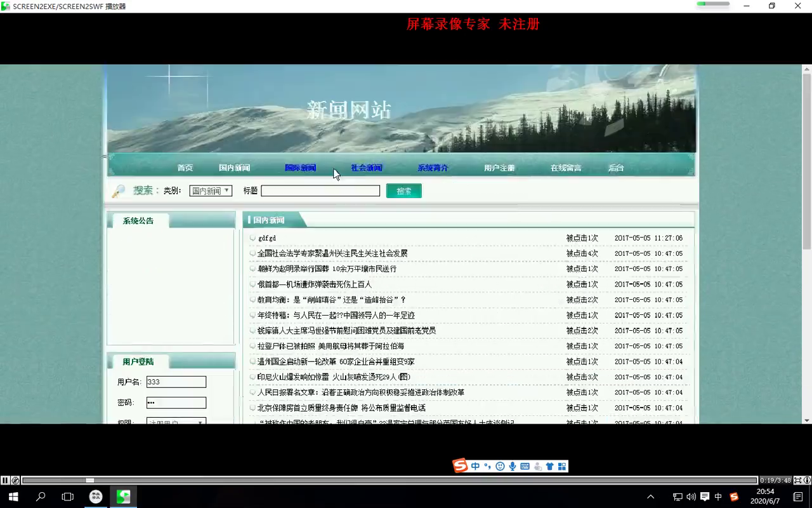Click the IME emoji smiley icon
Viewport: 812px width, 508px height.
click(500, 466)
